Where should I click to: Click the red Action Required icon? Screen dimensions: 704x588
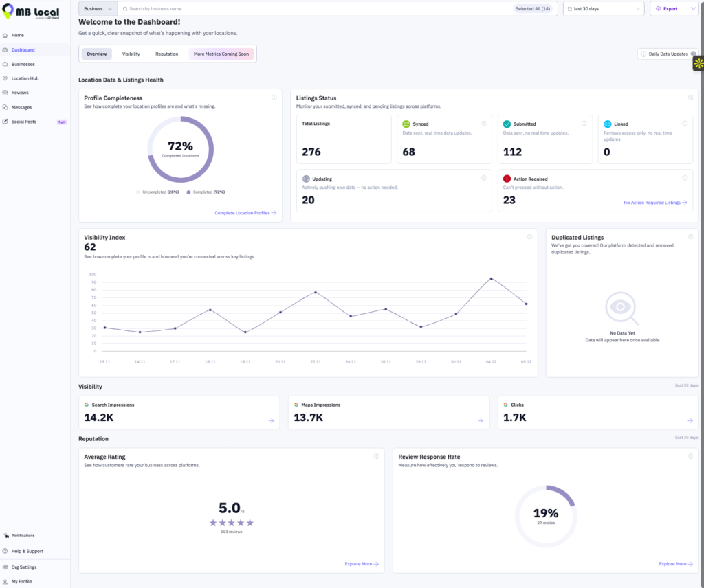pyautogui.click(x=507, y=179)
